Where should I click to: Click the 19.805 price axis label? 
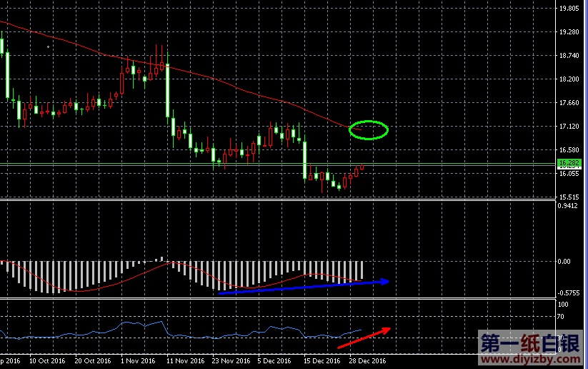[569, 9]
